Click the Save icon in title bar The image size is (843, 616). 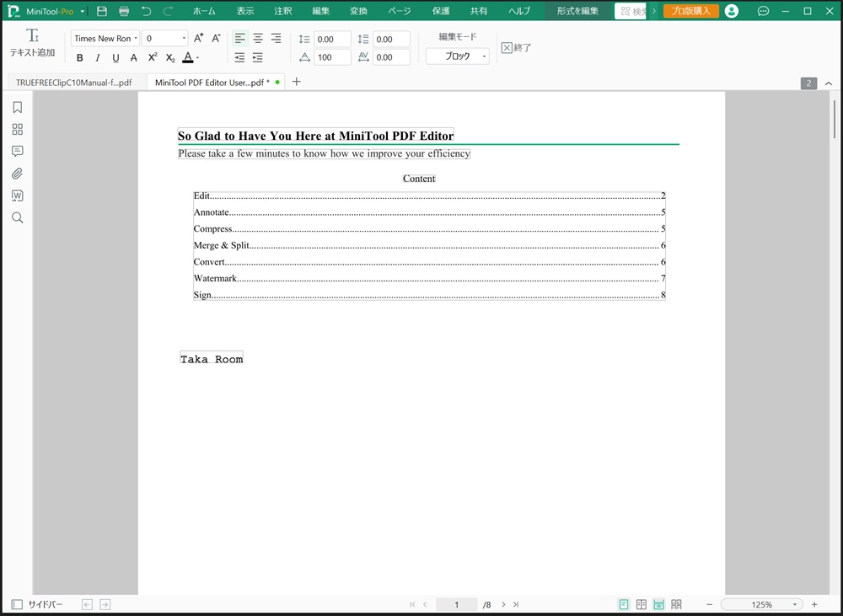[x=102, y=11]
